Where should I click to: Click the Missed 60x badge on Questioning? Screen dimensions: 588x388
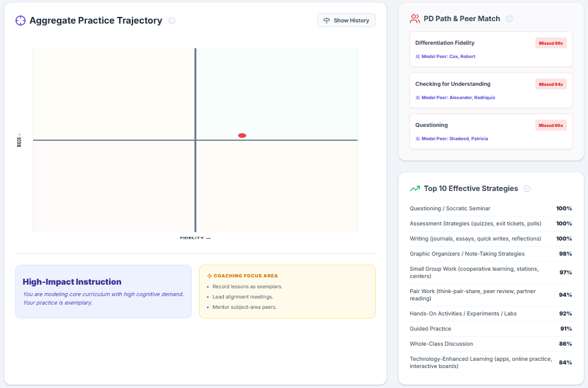[x=550, y=125]
